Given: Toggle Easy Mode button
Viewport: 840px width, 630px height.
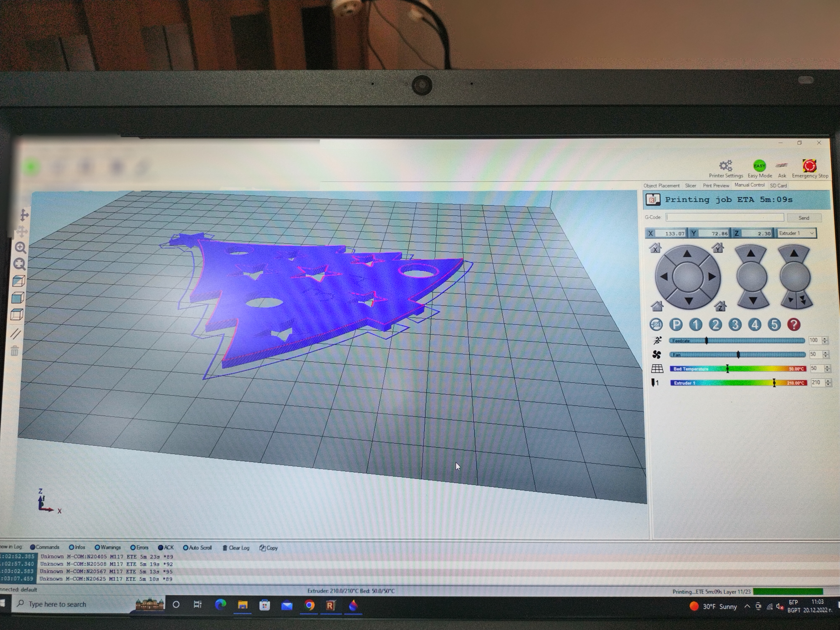Looking at the screenshot, I should 759,167.
